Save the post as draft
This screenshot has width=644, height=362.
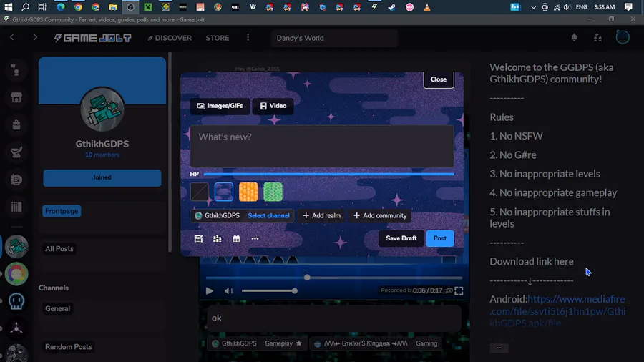pos(401,238)
